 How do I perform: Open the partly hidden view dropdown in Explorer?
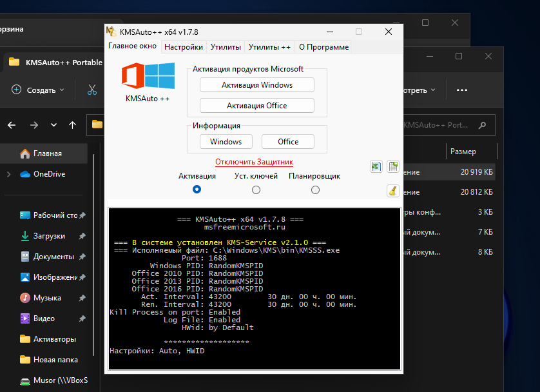tap(419, 90)
